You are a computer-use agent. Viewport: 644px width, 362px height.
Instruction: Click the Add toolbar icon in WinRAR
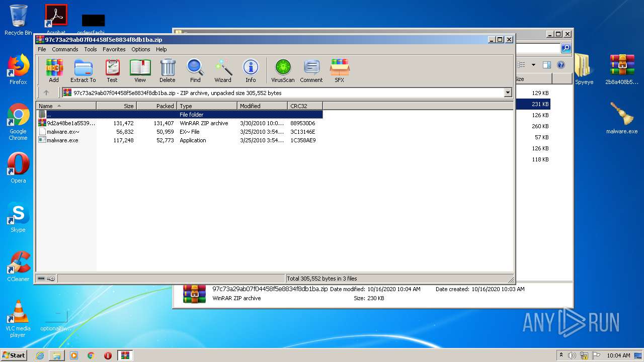click(54, 71)
